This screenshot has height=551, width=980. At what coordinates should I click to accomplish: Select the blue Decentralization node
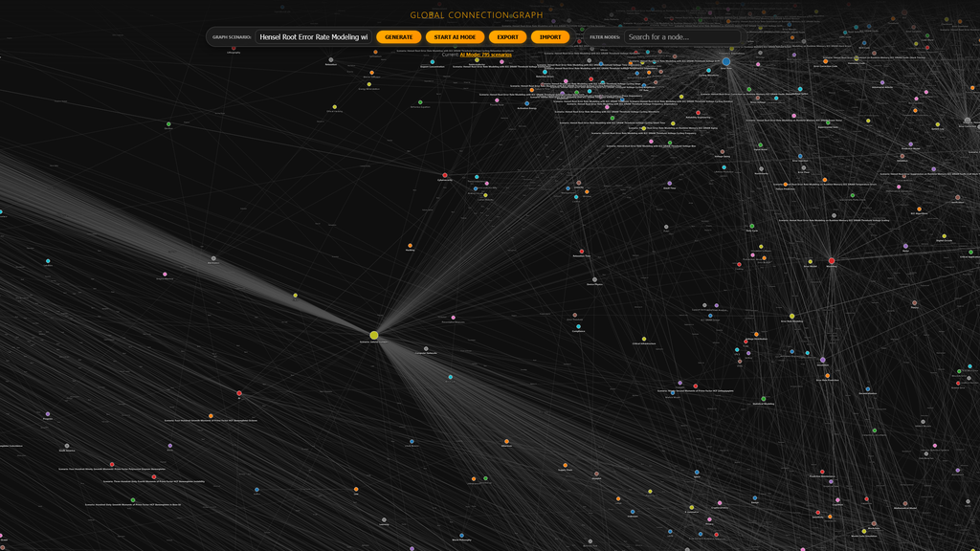[867, 389]
